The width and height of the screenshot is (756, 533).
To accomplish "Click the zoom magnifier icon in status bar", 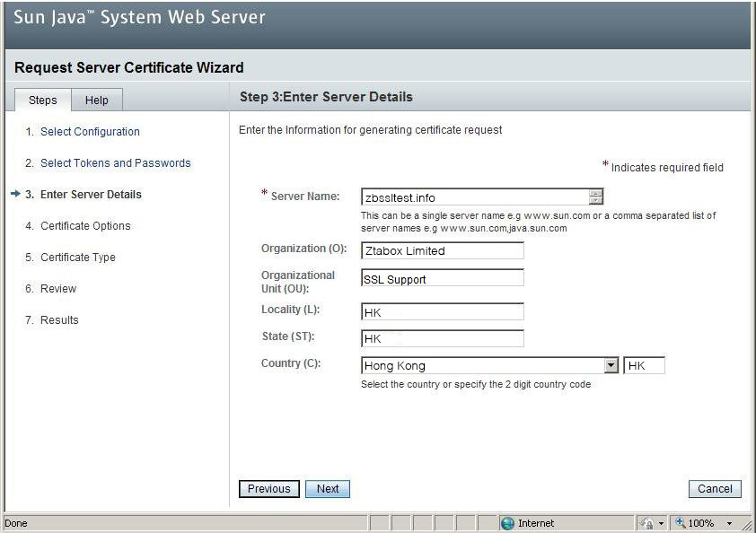I will click(680, 523).
